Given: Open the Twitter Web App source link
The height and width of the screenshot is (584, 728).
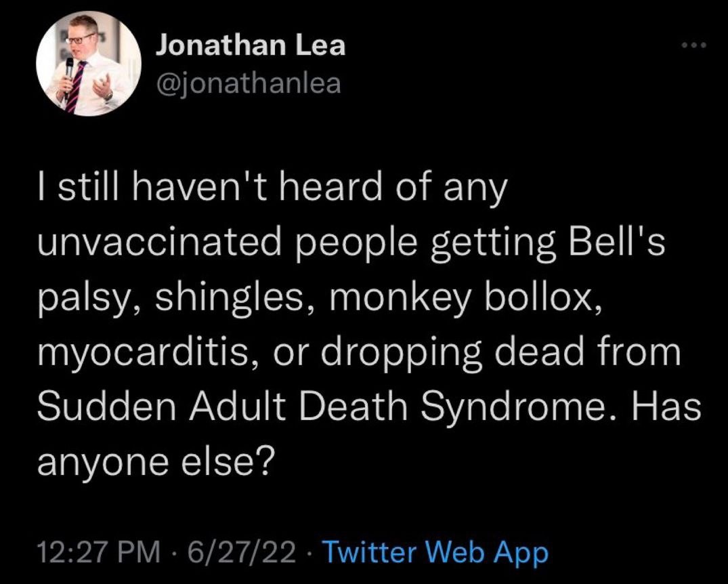Looking at the screenshot, I should (x=435, y=552).
